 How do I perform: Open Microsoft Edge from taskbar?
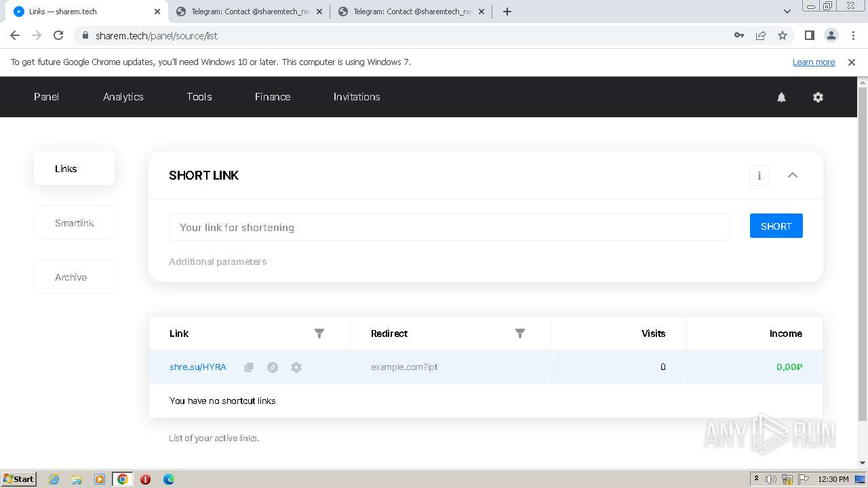click(x=168, y=479)
